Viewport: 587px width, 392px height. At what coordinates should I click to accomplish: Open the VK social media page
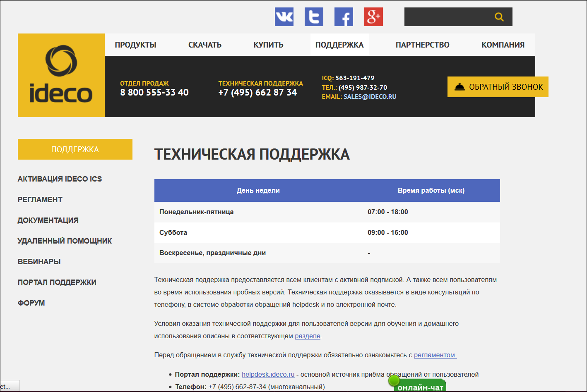tap(284, 17)
